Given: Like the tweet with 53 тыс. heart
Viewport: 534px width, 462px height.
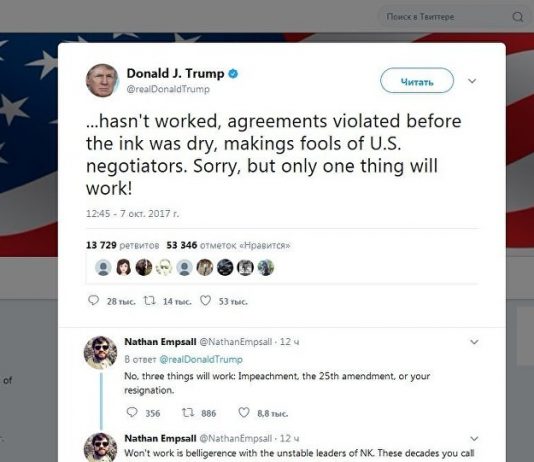Looking at the screenshot, I should coord(205,301).
